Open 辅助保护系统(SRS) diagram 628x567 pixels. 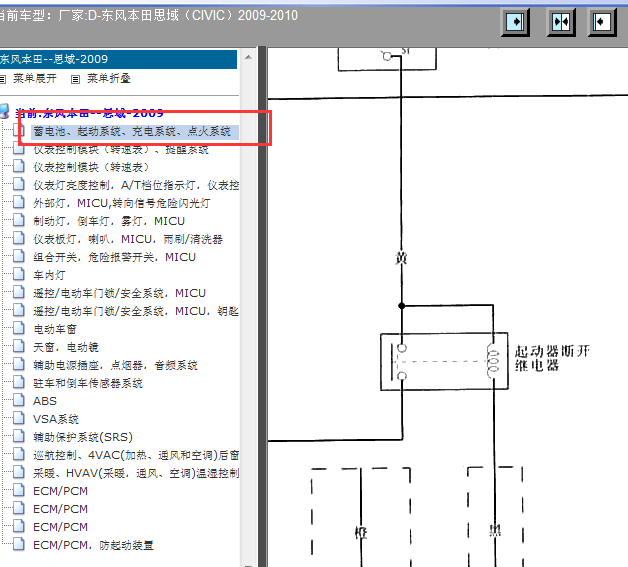(x=83, y=437)
